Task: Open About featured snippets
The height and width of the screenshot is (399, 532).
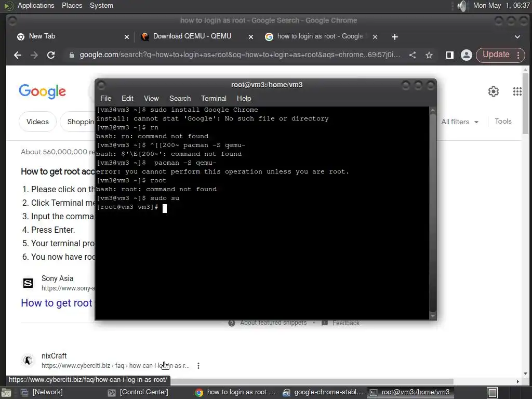Action: 273,323
